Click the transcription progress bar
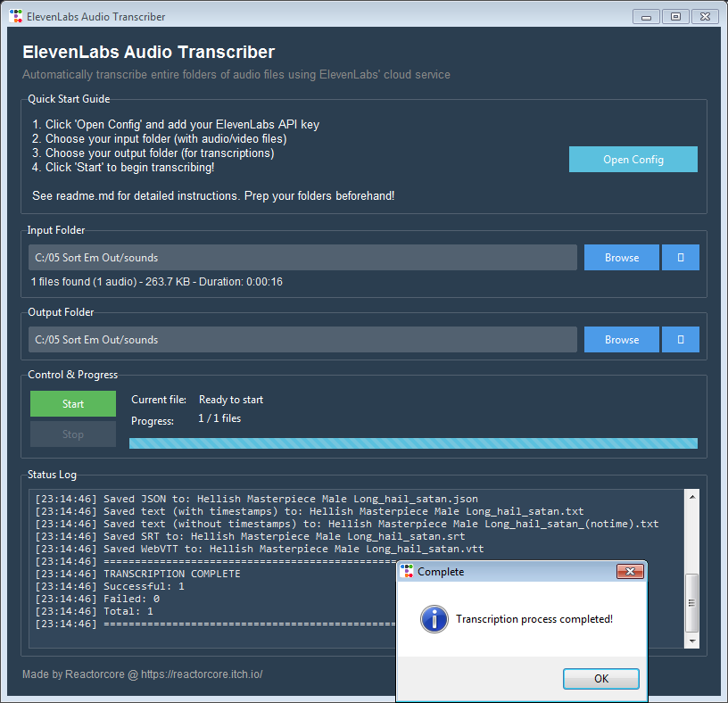The height and width of the screenshot is (703, 728). 413,443
